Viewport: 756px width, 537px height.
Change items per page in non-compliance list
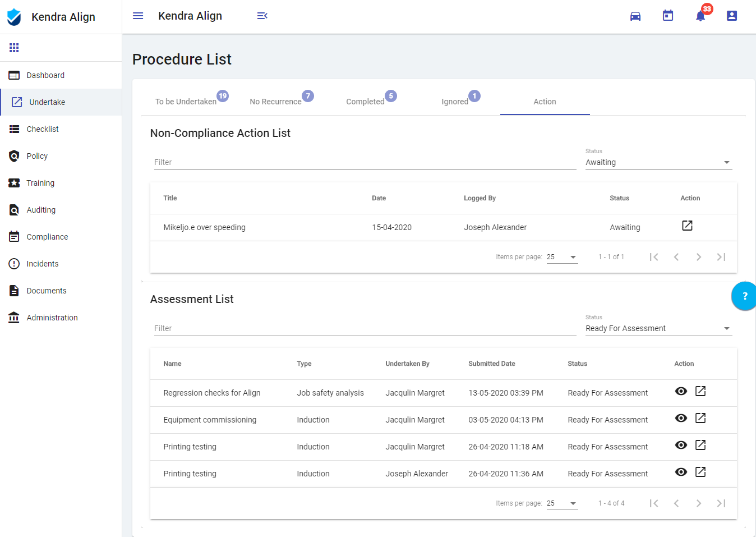(x=562, y=257)
